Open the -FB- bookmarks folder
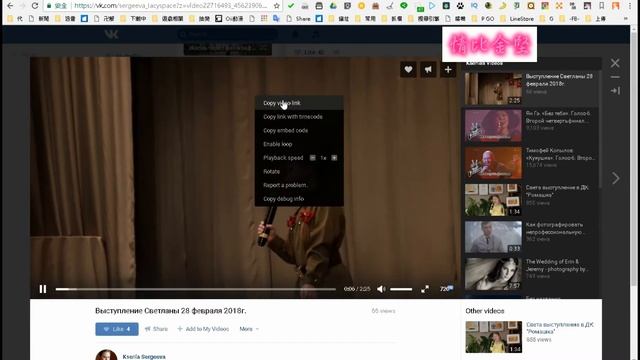The image size is (640, 360). pyautogui.click(x=570, y=19)
